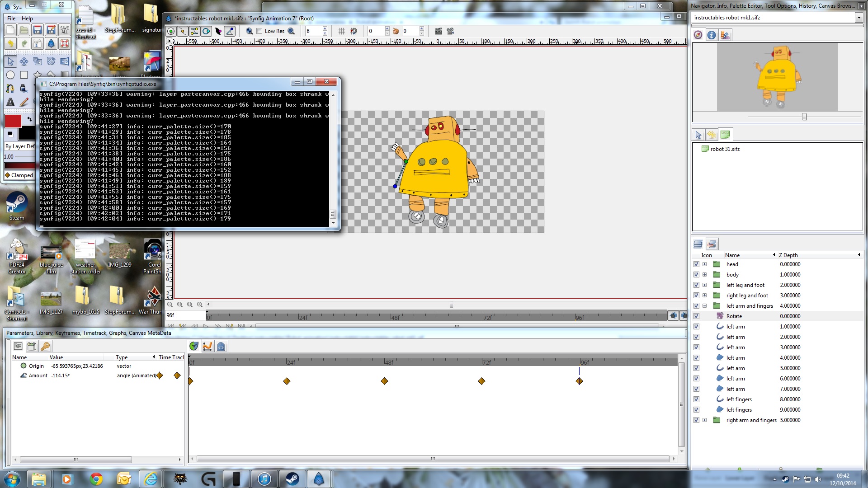This screenshot has height=488, width=868.
Task: Click the current frame field showing 96f
Action: (x=186, y=315)
